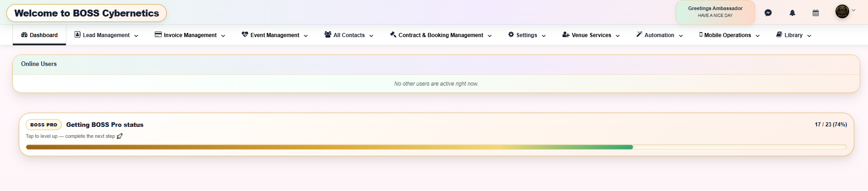Open the Invoice Management menu
This screenshot has height=191, width=868.
tap(190, 35)
